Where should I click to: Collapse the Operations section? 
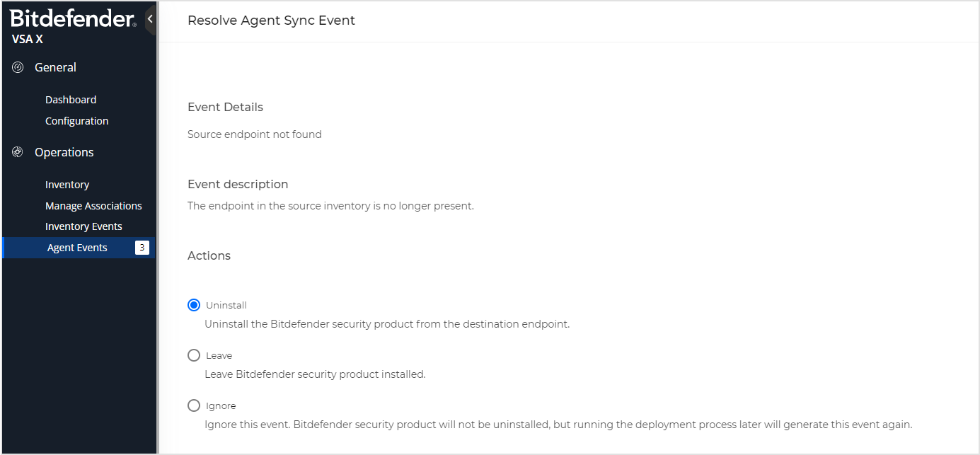pyautogui.click(x=64, y=151)
